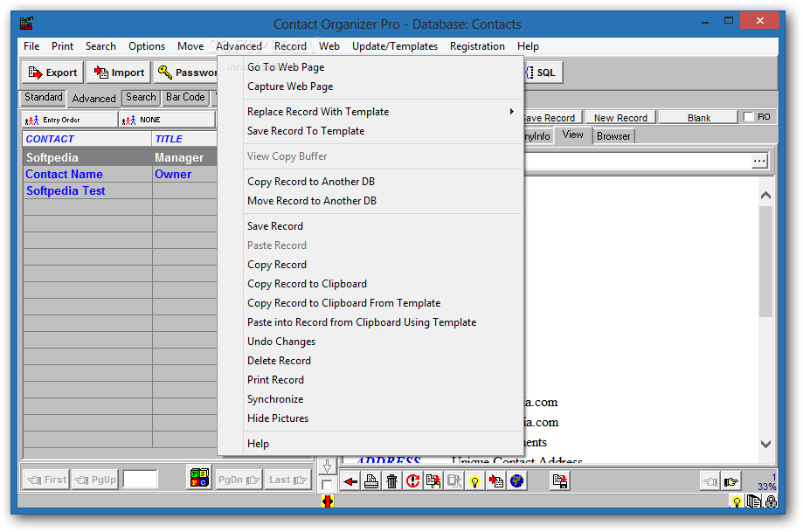Click the vertical scrollbar down arrow
This screenshot has width=803, height=532.
(765, 444)
